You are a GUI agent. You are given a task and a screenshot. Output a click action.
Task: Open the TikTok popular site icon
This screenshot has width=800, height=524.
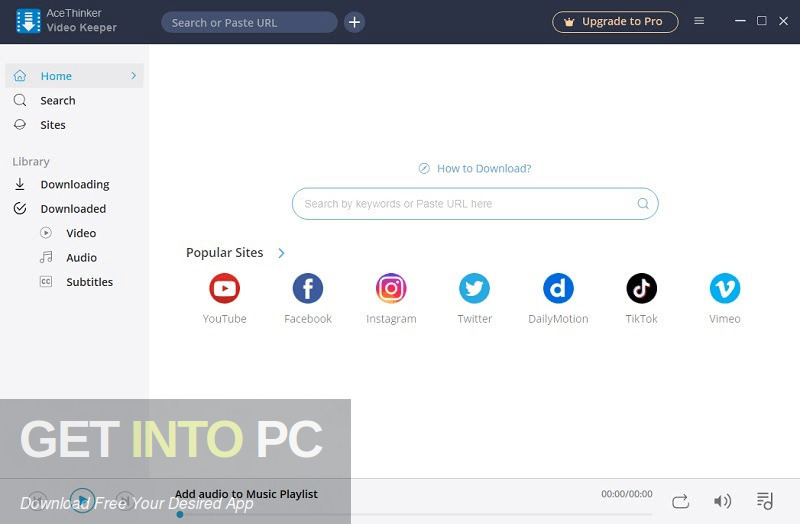641,288
